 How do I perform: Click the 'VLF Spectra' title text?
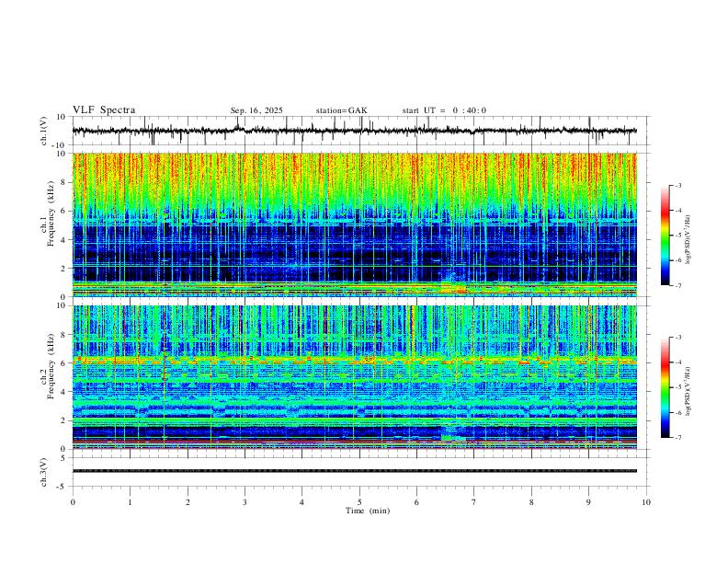click(104, 109)
